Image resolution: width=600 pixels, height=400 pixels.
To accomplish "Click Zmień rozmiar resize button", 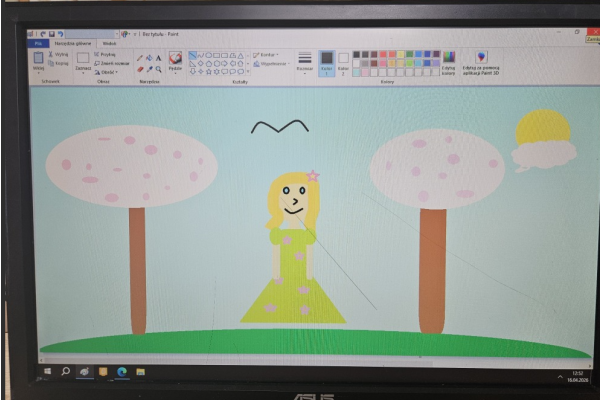I will tap(108, 63).
